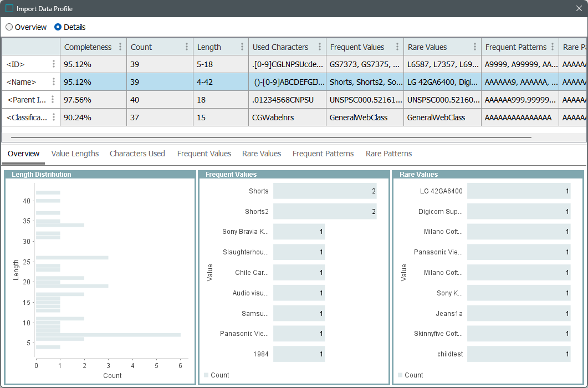
Task: Click the CGWabelnrs used characters cell
Action: pyautogui.click(x=287, y=117)
